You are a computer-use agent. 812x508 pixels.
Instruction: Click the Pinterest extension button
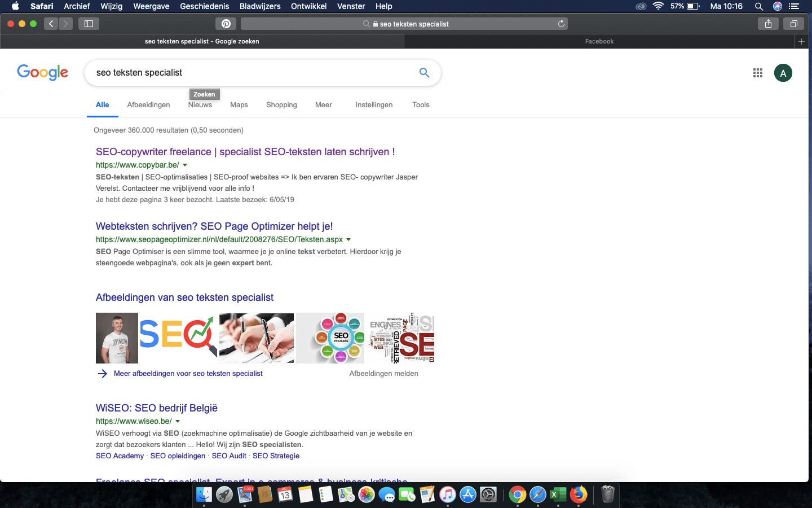click(226, 24)
